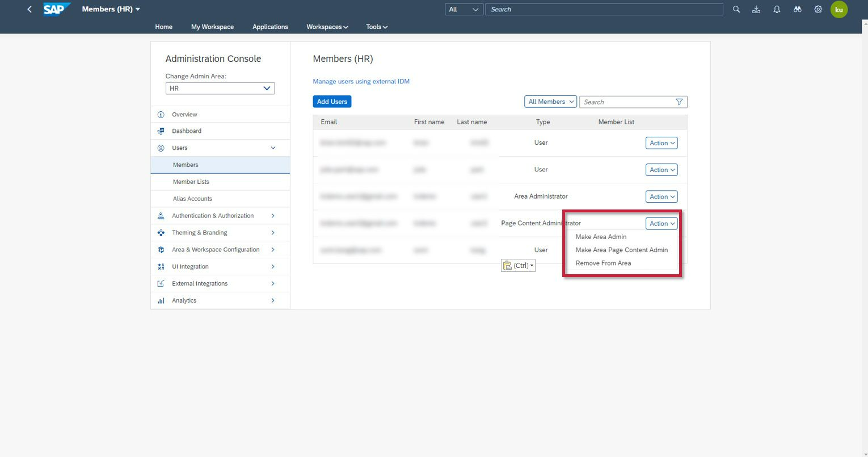Open the download icon in header
Image resolution: width=868 pixels, height=457 pixels.
(x=756, y=9)
